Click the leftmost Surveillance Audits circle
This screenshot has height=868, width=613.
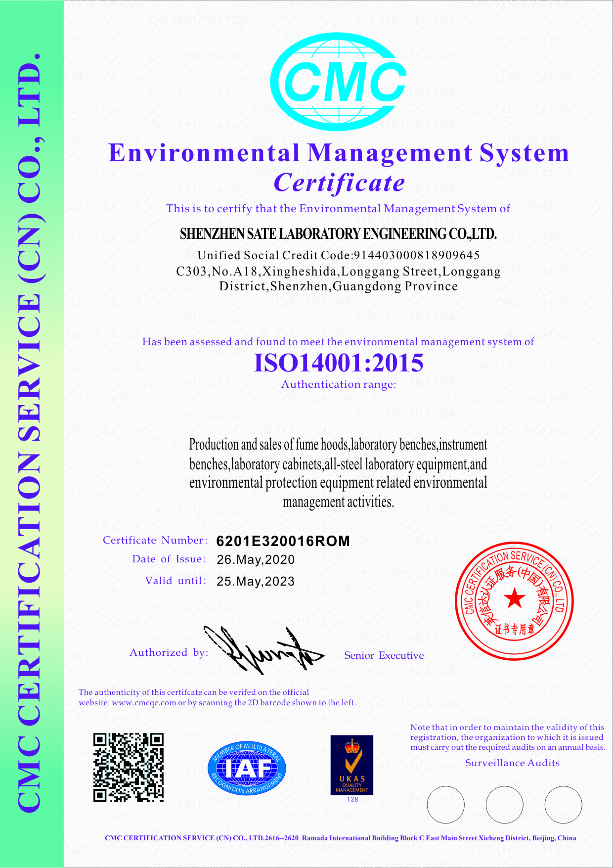(x=445, y=805)
